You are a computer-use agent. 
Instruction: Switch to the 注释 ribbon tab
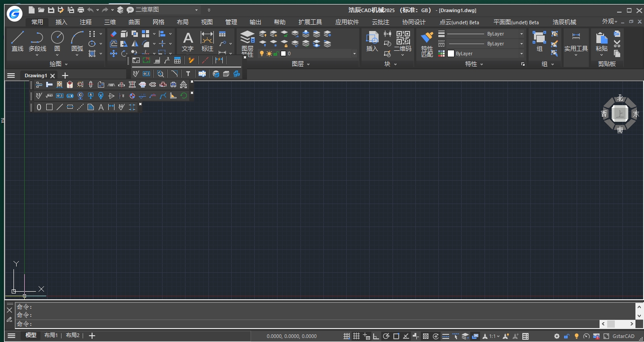86,22
